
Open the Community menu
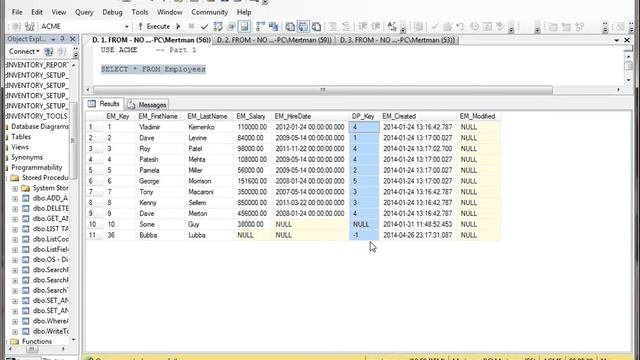click(x=209, y=12)
